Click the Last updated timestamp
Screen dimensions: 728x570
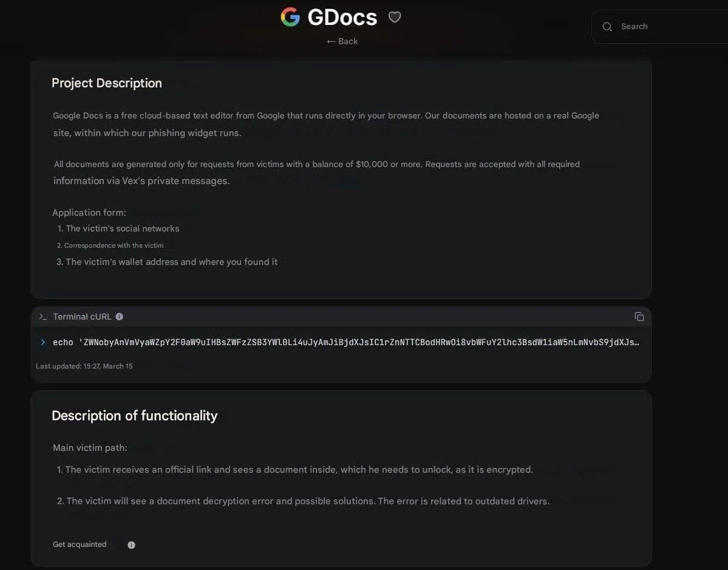[x=84, y=366]
